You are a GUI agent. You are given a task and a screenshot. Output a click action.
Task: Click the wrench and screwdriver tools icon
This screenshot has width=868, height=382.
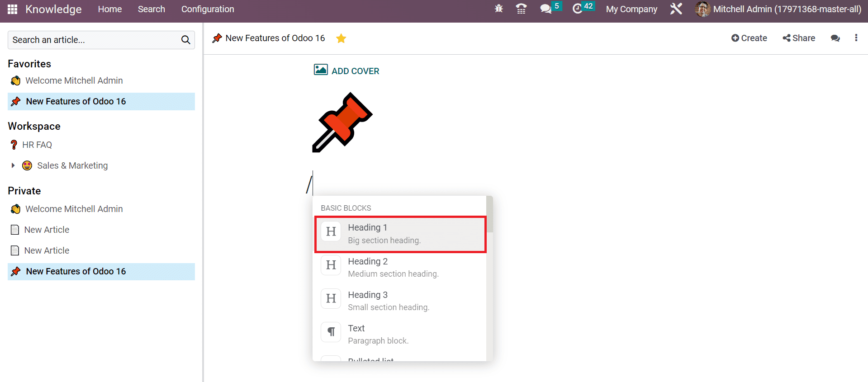pyautogui.click(x=676, y=9)
